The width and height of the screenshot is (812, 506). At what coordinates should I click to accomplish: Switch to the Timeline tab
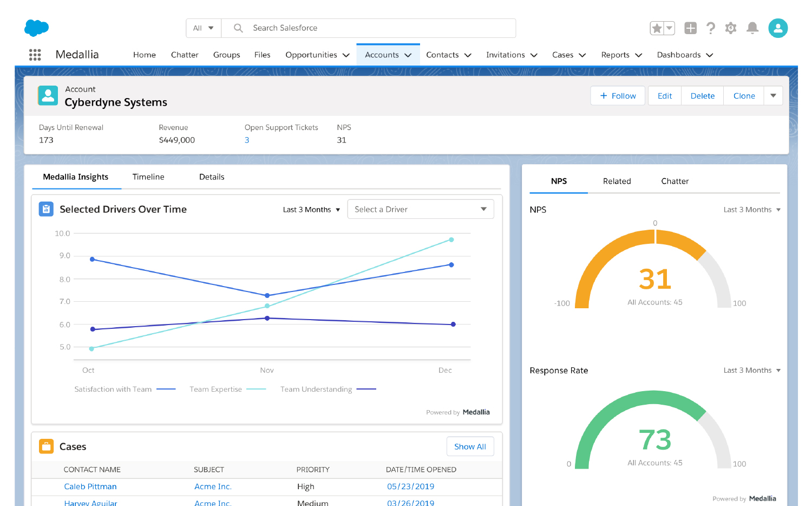pyautogui.click(x=148, y=177)
